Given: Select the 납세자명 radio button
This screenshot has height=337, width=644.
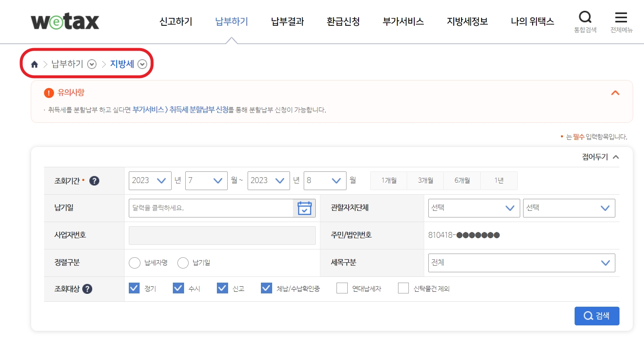Looking at the screenshot, I should coord(134,263).
